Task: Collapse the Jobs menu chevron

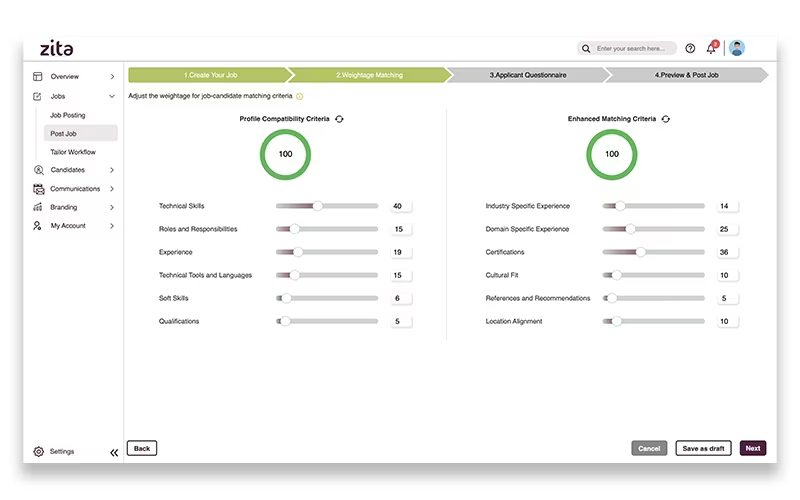Action: pos(112,96)
